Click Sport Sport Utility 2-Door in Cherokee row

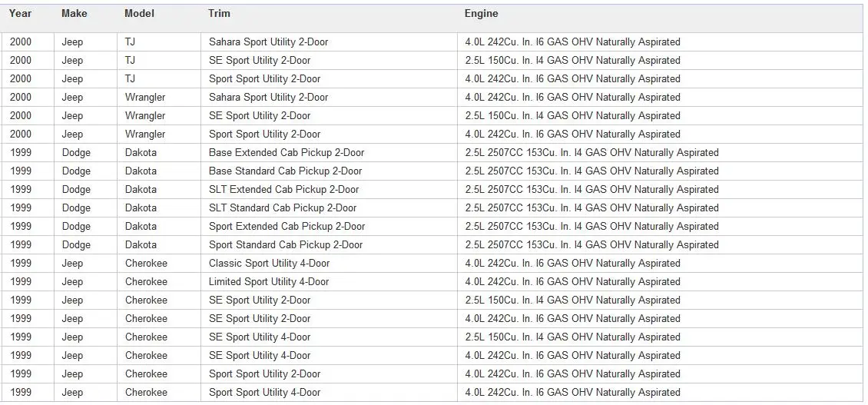(264, 374)
